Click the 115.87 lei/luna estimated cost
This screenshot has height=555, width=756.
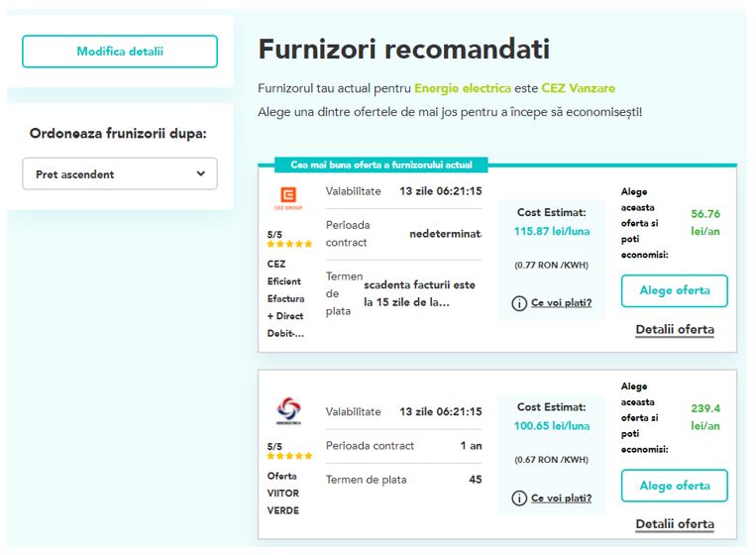[552, 231]
